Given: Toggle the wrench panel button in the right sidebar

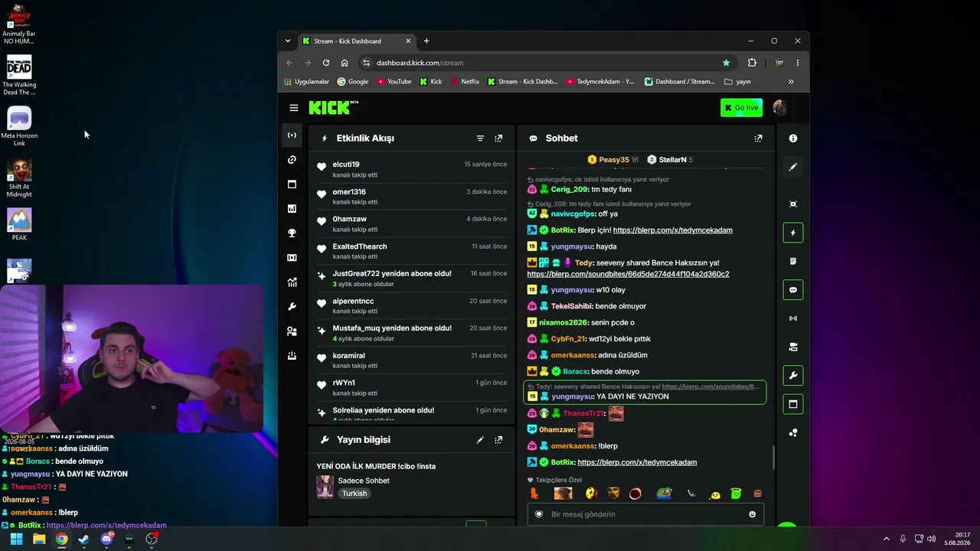Looking at the screenshot, I should click(x=793, y=376).
